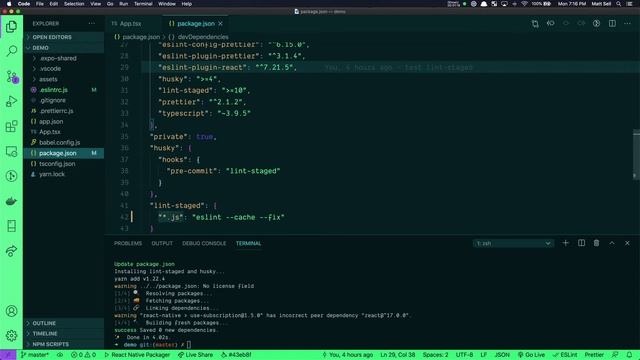This screenshot has width=640, height=360.
Task: Open babel.config.js in the file explorer
Action: [64, 142]
